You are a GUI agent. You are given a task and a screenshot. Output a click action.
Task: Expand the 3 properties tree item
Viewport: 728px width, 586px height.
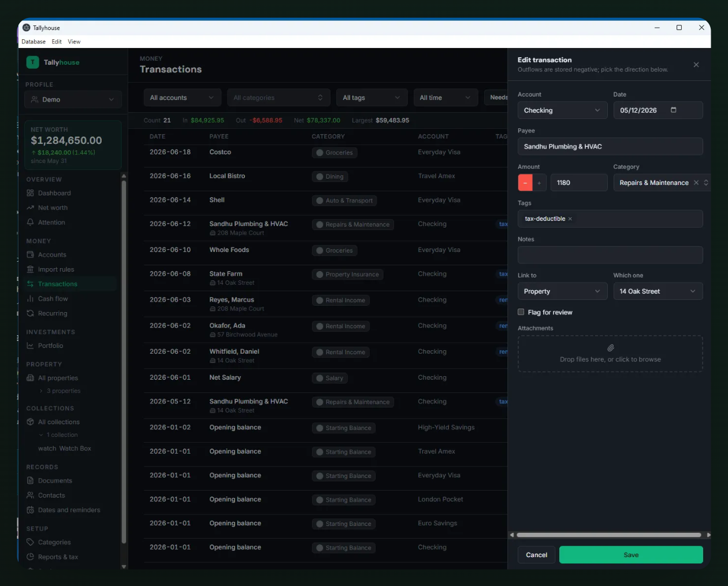[41, 391]
